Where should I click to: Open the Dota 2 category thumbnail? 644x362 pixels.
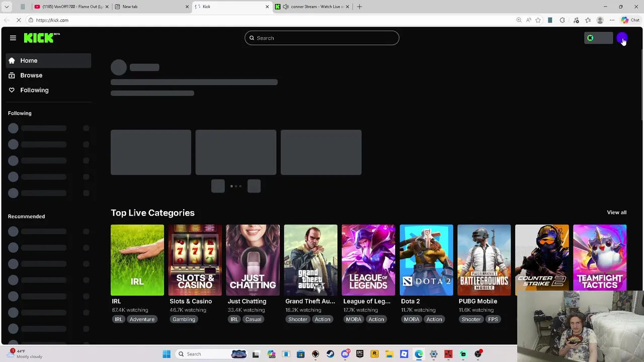click(x=426, y=260)
